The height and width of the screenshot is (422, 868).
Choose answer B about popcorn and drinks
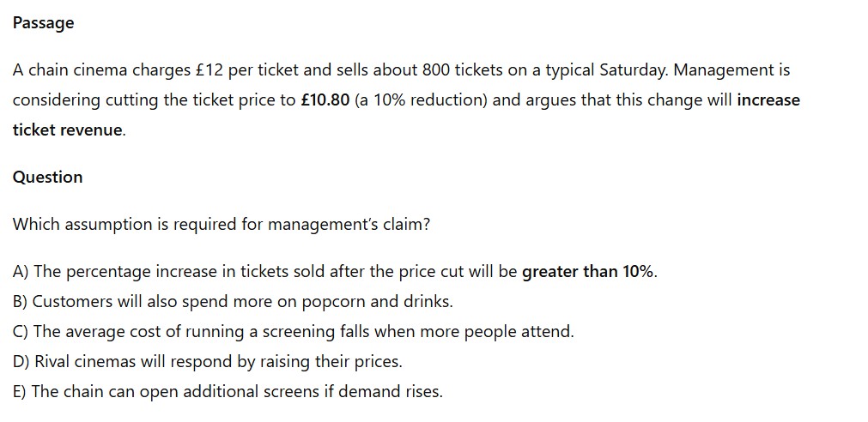233,302
